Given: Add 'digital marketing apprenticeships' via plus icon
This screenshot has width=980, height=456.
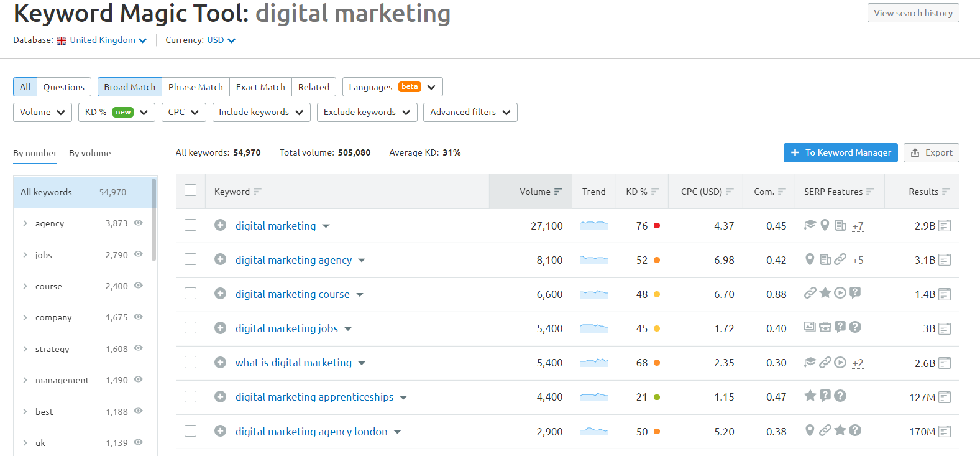Looking at the screenshot, I should [x=220, y=396].
